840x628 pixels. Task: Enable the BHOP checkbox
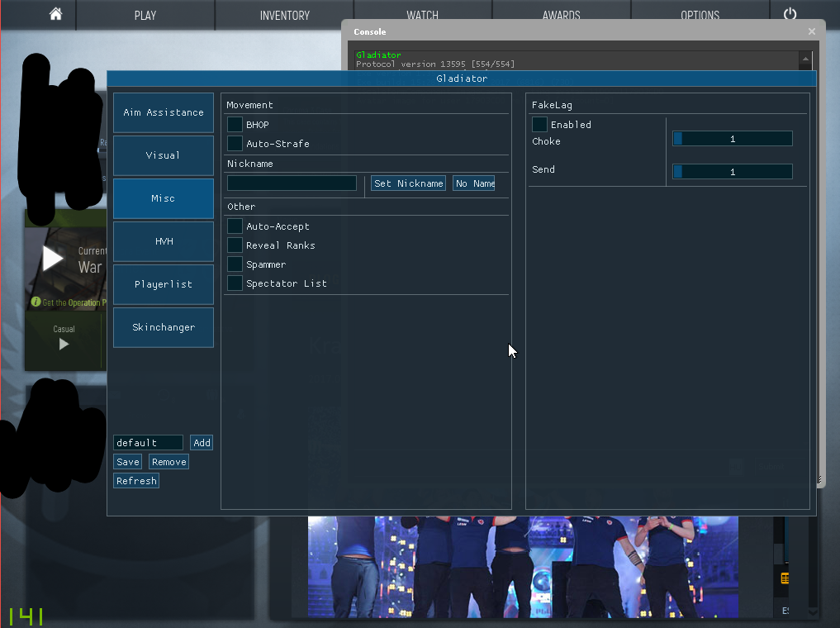235,125
